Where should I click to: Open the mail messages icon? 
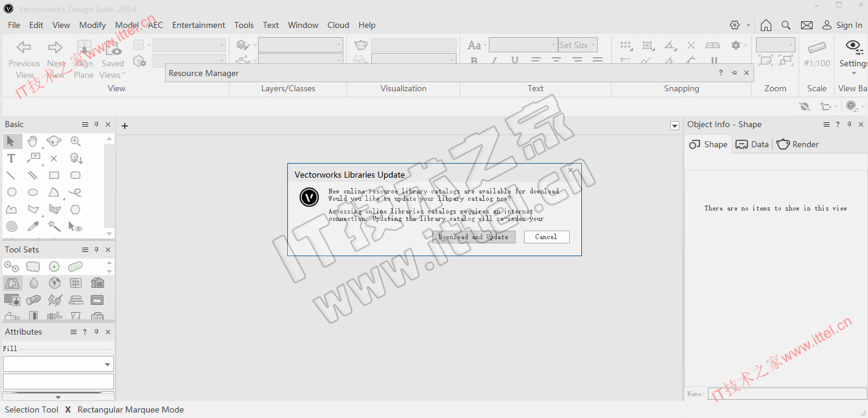807,25
